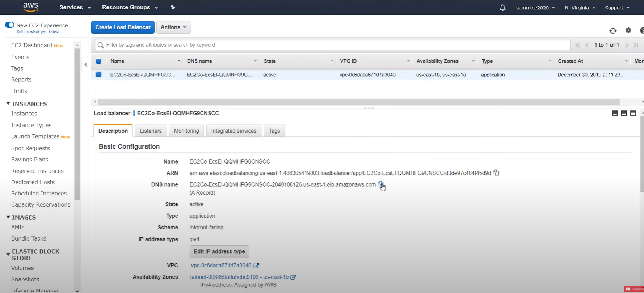Select the vpc-0c6daca671d7a3040 table cell
Viewport: 644px width, 293px height.
pyautogui.click(x=367, y=75)
